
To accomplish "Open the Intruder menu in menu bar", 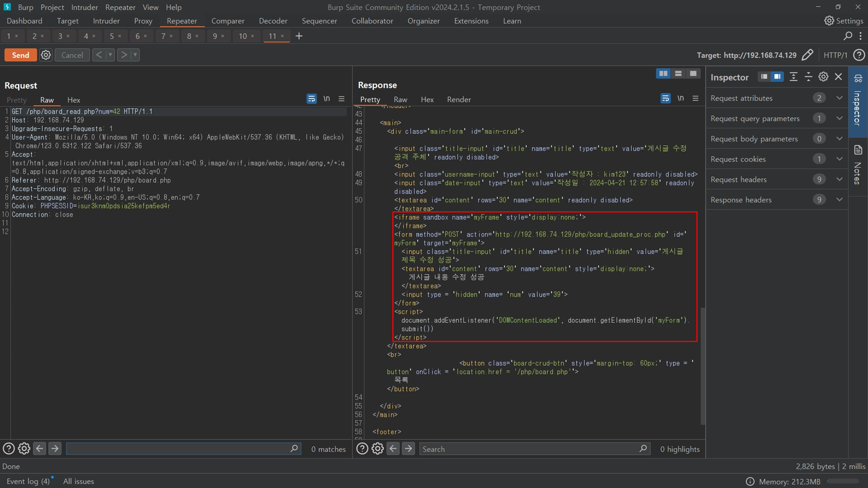I will [x=84, y=7].
